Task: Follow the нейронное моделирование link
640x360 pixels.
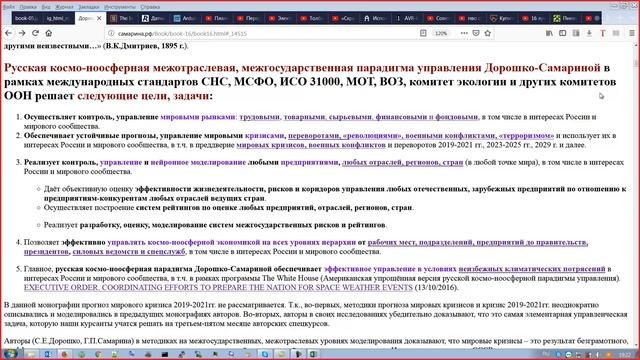Action: pyautogui.click(x=198, y=162)
